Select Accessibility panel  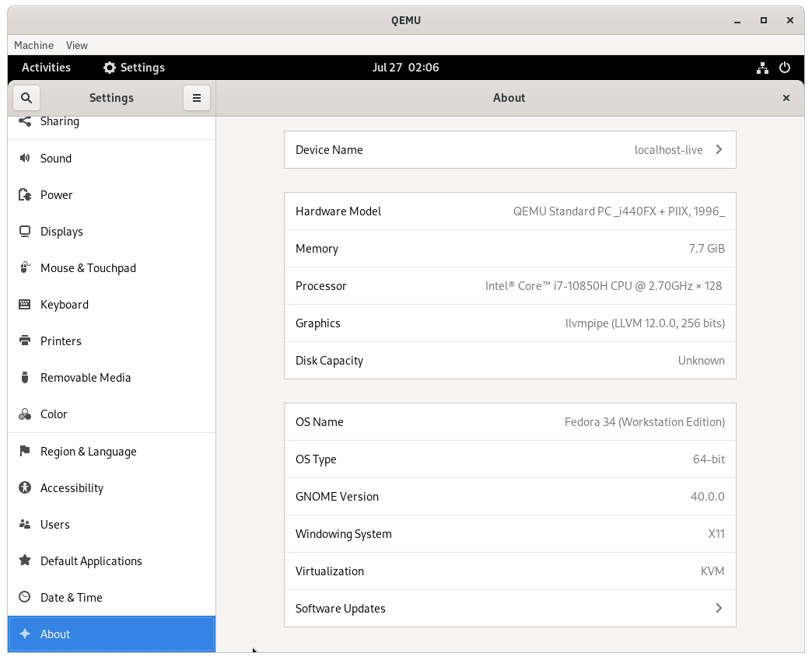click(112, 488)
